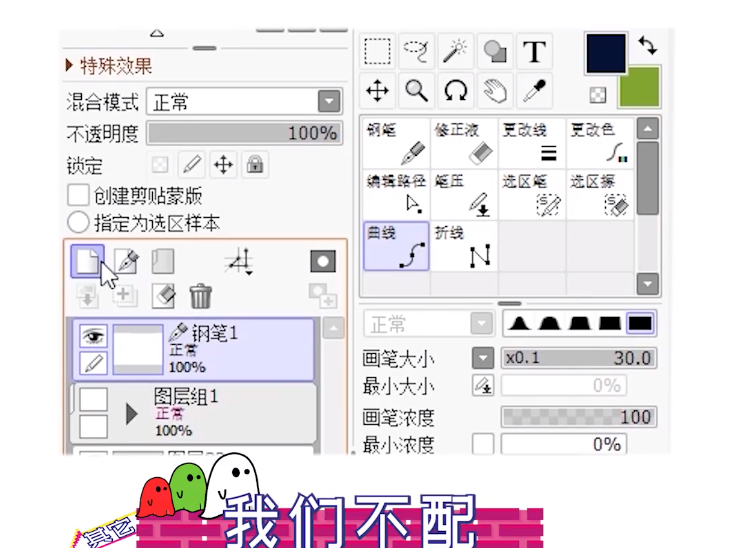The height and width of the screenshot is (548, 740).
Task: Select the eyedropper tool
Action: point(534,90)
